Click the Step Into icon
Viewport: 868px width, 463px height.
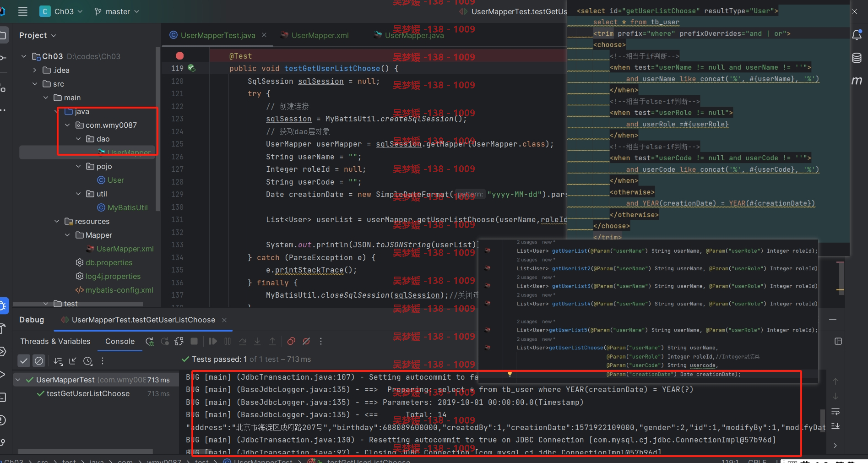[257, 341]
